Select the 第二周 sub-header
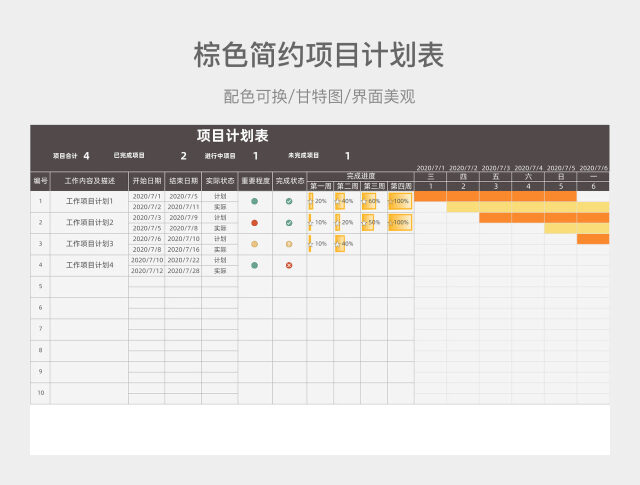Image resolution: width=640 pixels, height=485 pixels. (x=347, y=186)
